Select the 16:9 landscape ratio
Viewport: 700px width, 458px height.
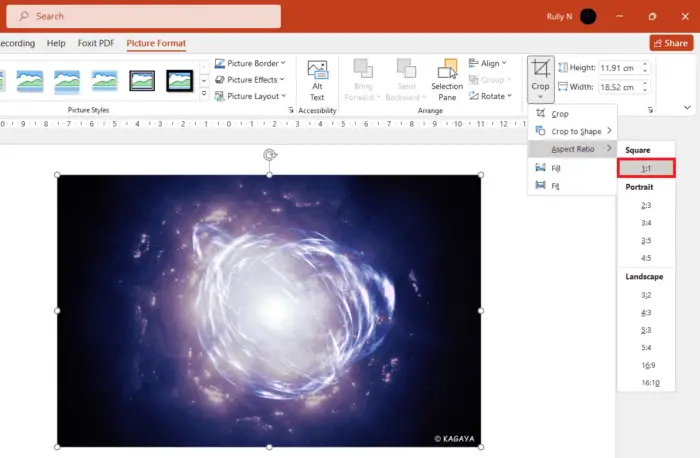(x=646, y=365)
